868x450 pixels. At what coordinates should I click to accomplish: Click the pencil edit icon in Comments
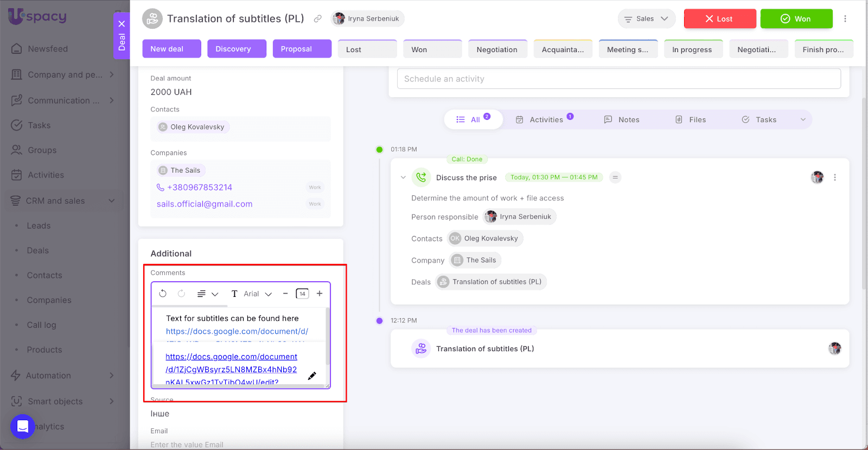pyautogui.click(x=312, y=376)
